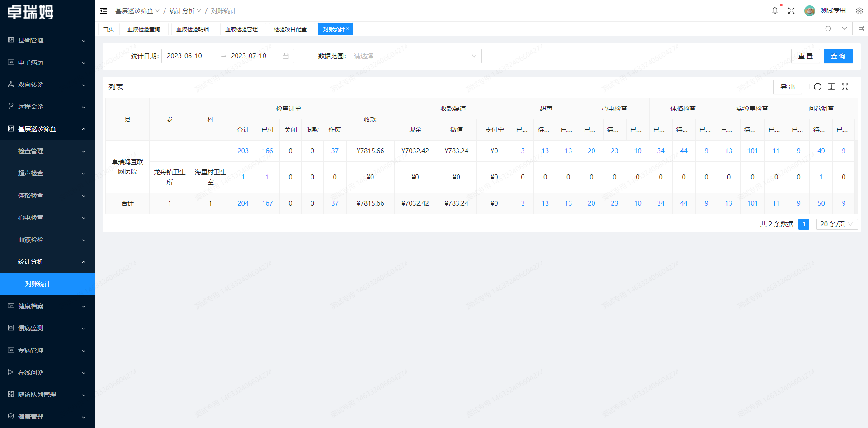Screen dimensions: 868x428
Task: Click paid count 166 in first row
Action: coord(268,151)
